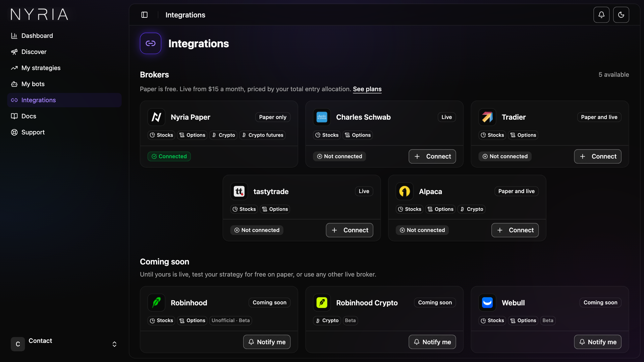Open My strategies page

(x=64, y=68)
